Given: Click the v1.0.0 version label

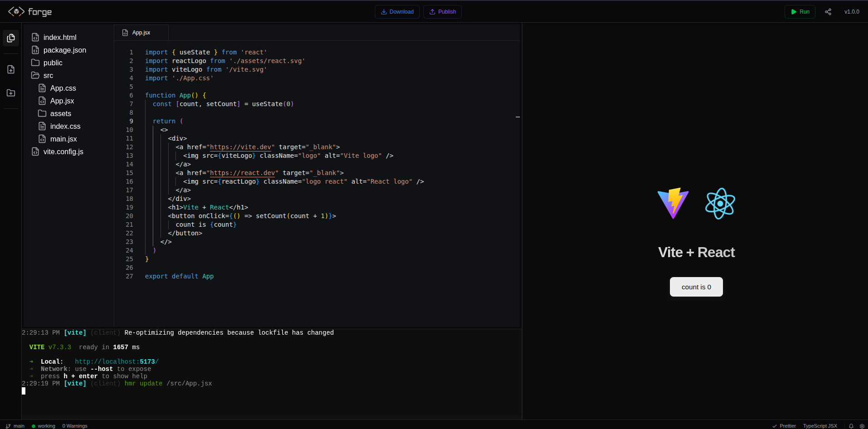Looking at the screenshot, I should click(852, 12).
